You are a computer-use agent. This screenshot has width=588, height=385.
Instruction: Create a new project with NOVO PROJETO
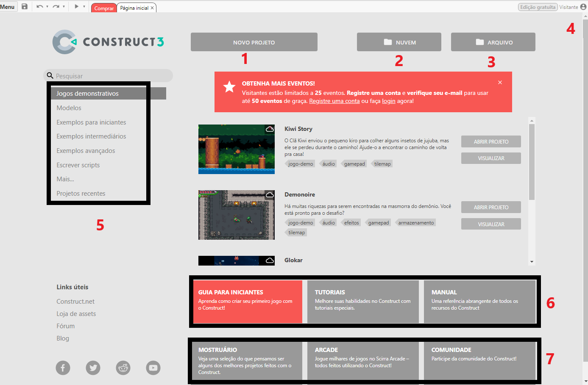254,42
